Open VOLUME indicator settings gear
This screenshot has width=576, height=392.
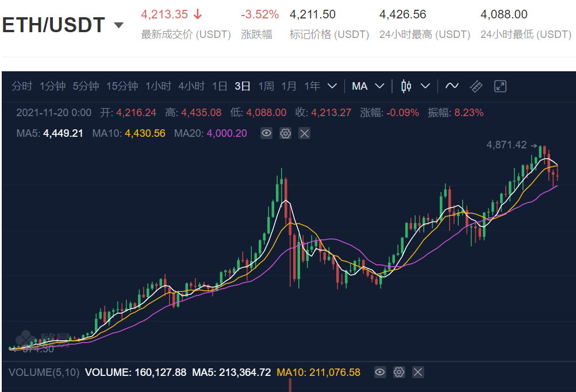[x=399, y=372]
